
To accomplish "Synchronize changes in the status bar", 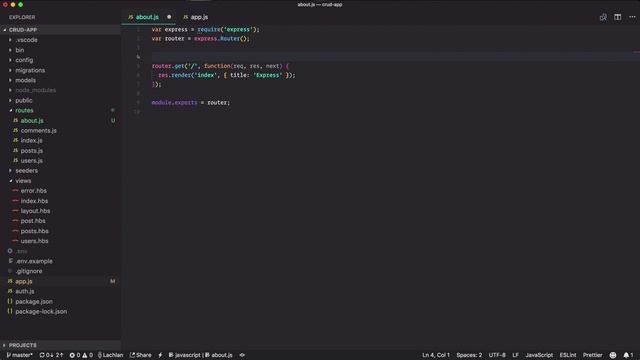I will tap(51, 355).
